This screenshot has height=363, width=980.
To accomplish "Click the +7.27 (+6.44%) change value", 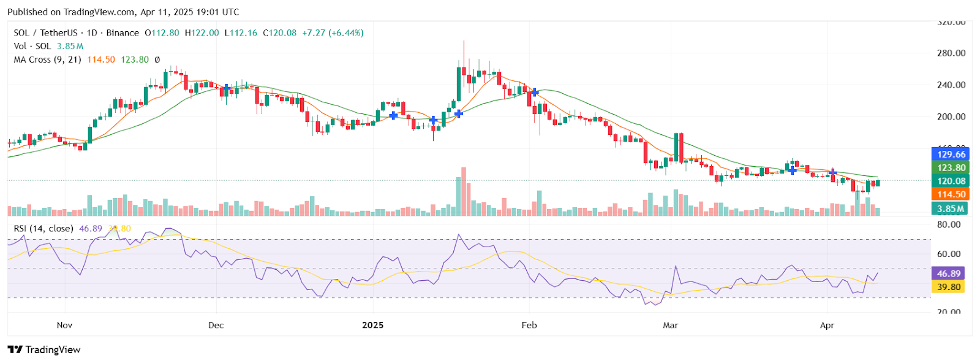I will pyautogui.click(x=333, y=32).
